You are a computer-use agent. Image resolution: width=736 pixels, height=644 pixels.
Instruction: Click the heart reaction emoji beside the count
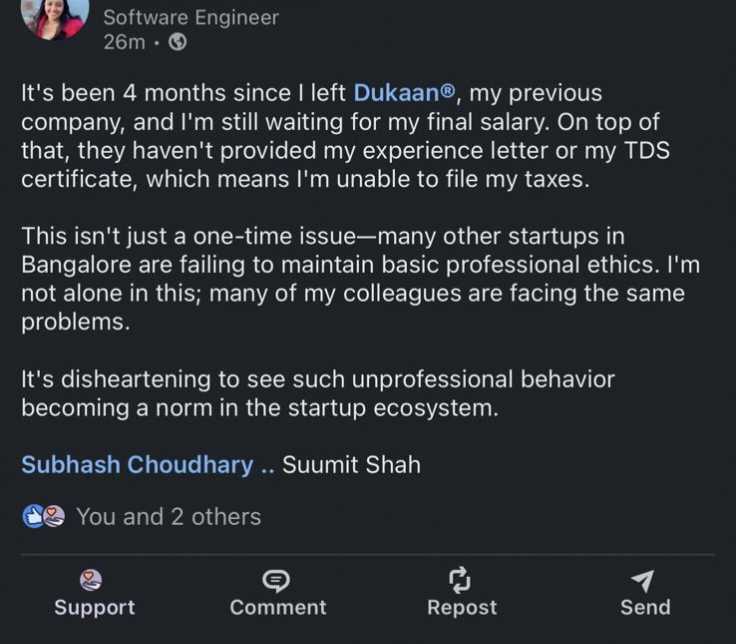[x=54, y=516]
